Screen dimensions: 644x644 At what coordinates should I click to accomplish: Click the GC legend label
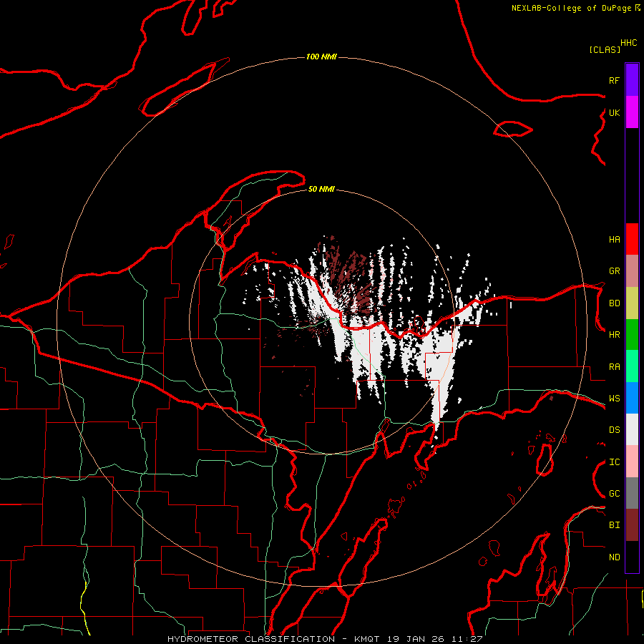point(614,494)
